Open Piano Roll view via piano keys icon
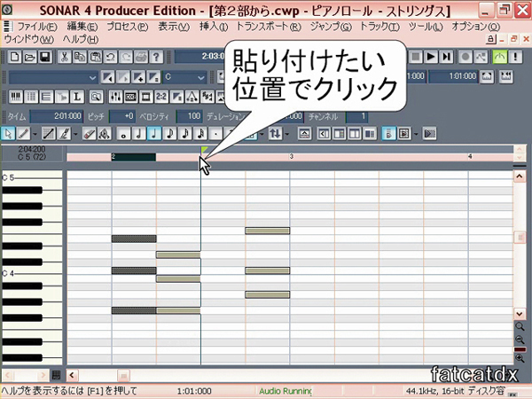Viewport: 532px width, 399px height. click(x=15, y=97)
